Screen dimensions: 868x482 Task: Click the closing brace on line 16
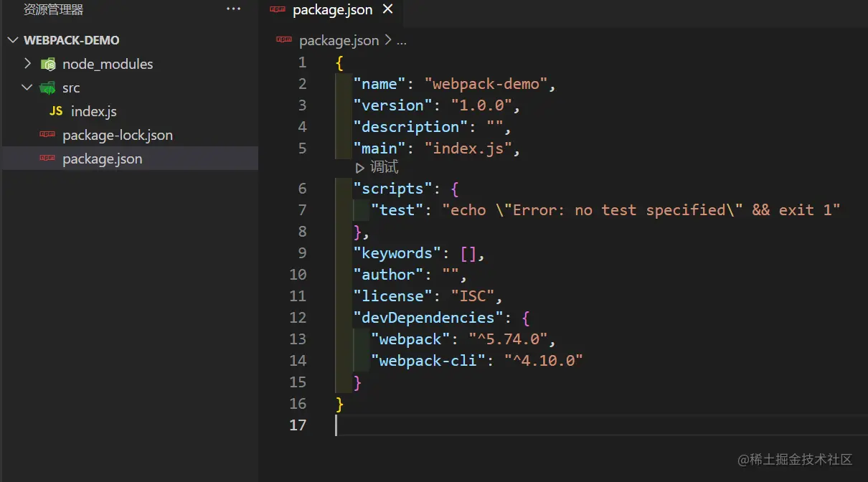(x=339, y=405)
